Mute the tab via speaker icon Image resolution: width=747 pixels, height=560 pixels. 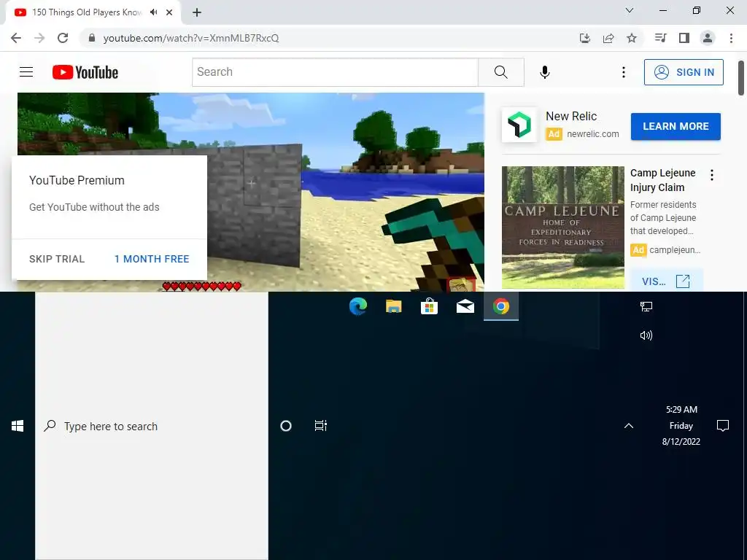click(153, 12)
